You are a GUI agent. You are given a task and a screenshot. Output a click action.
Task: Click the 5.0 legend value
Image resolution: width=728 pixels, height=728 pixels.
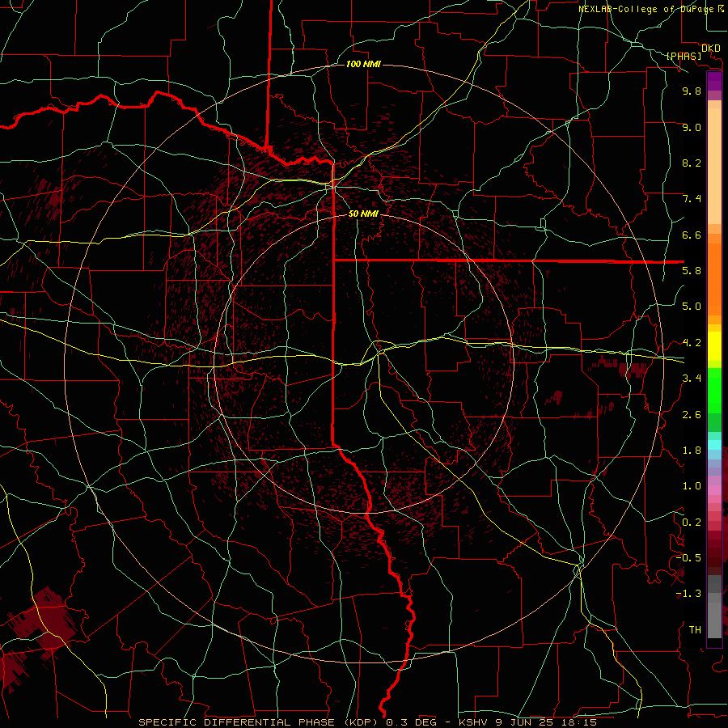(692, 307)
